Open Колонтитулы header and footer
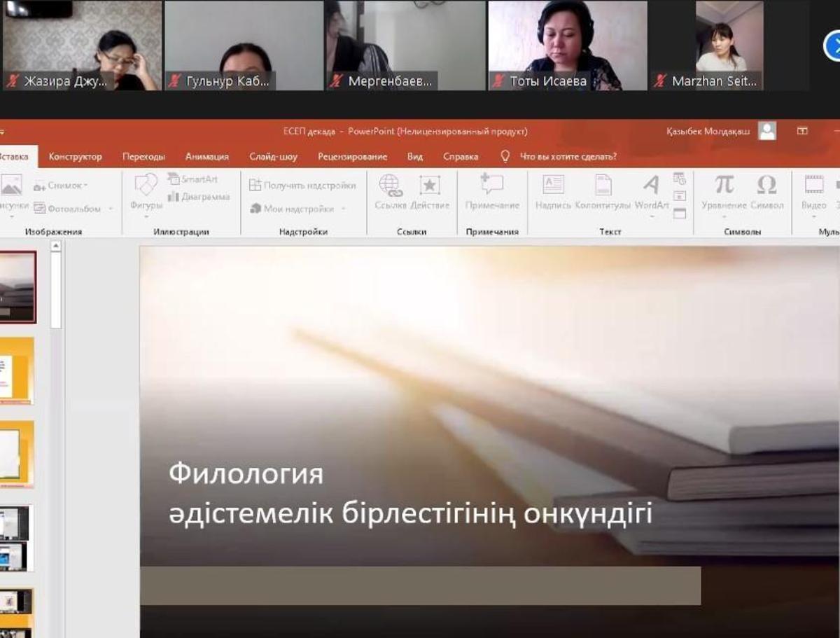840x638 pixels. (603, 191)
